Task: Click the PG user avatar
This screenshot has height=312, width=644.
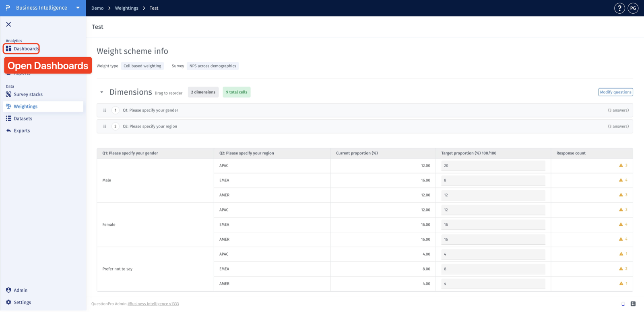Action: coord(633,8)
